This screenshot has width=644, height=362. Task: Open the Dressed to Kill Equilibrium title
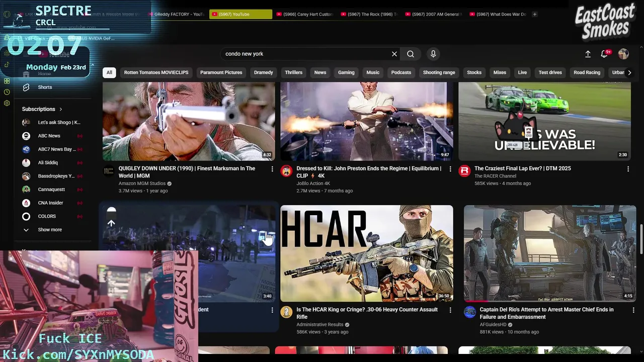click(369, 172)
